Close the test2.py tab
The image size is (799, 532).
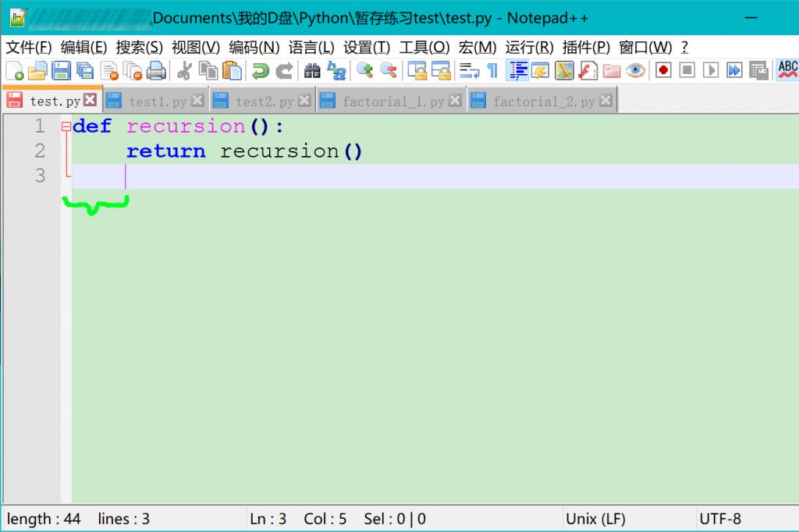tap(305, 101)
